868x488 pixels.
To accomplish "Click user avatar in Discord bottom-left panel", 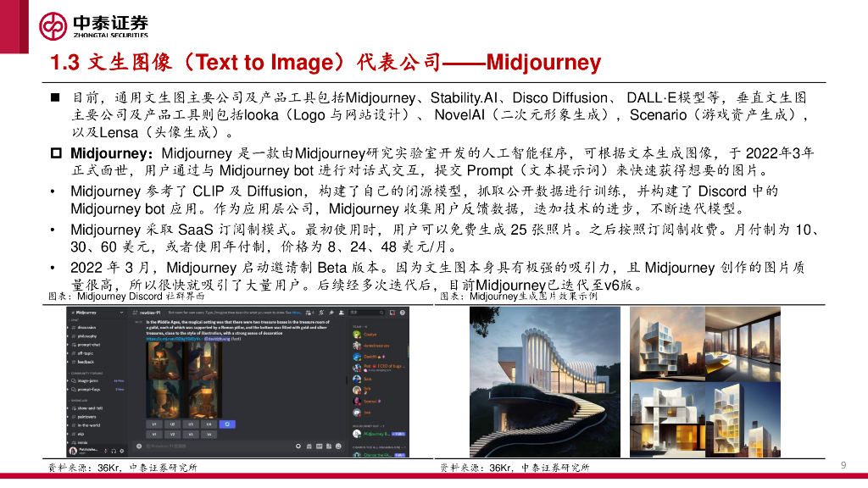I will coord(73,451).
